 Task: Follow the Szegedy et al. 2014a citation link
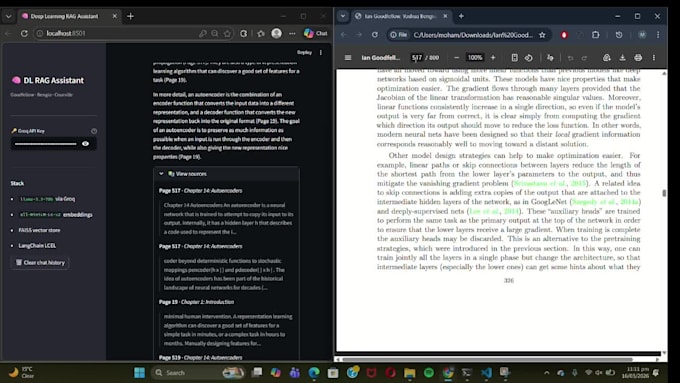pos(605,202)
